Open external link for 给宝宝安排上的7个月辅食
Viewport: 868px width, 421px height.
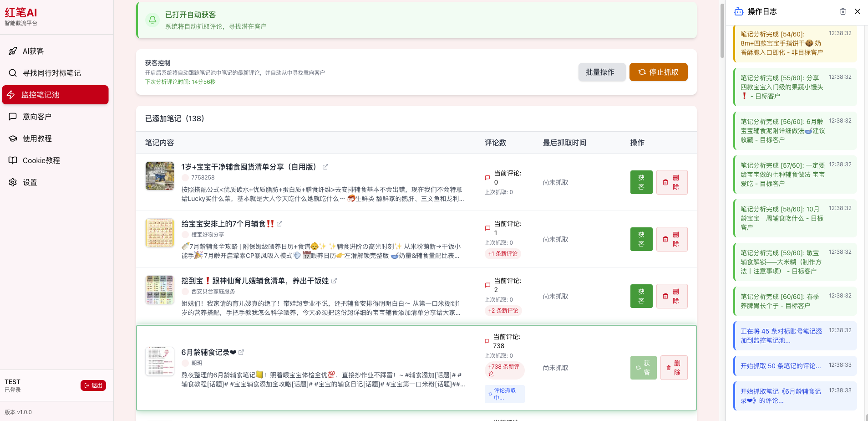coord(279,224)
